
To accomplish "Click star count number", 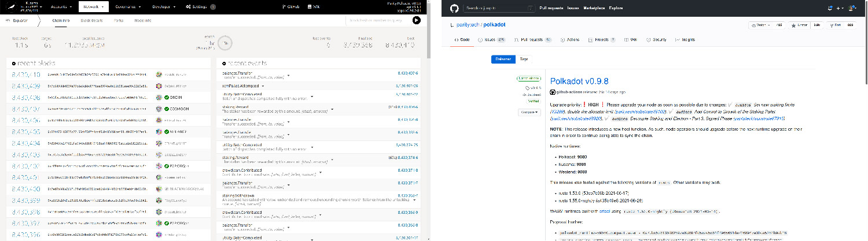I will pos(816,25).
